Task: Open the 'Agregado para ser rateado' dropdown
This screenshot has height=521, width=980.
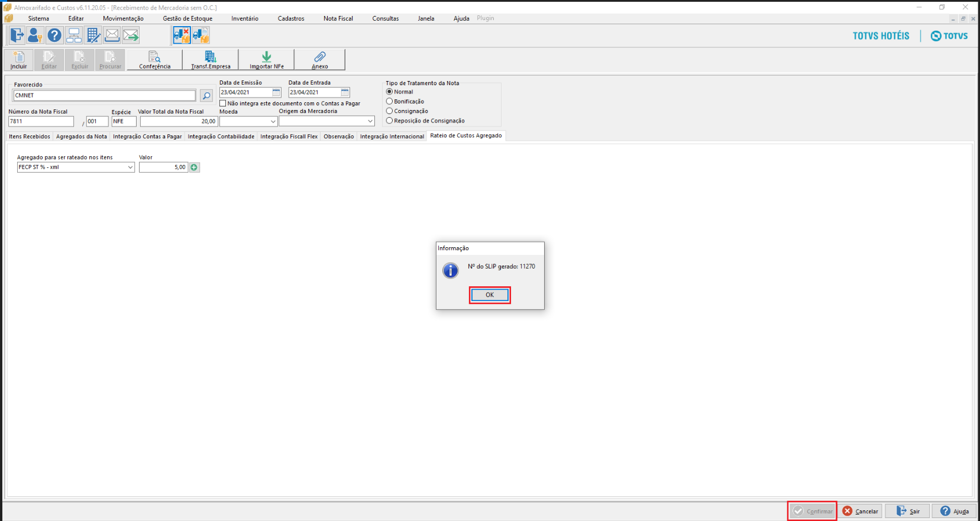Action: (x=130, y=167)
